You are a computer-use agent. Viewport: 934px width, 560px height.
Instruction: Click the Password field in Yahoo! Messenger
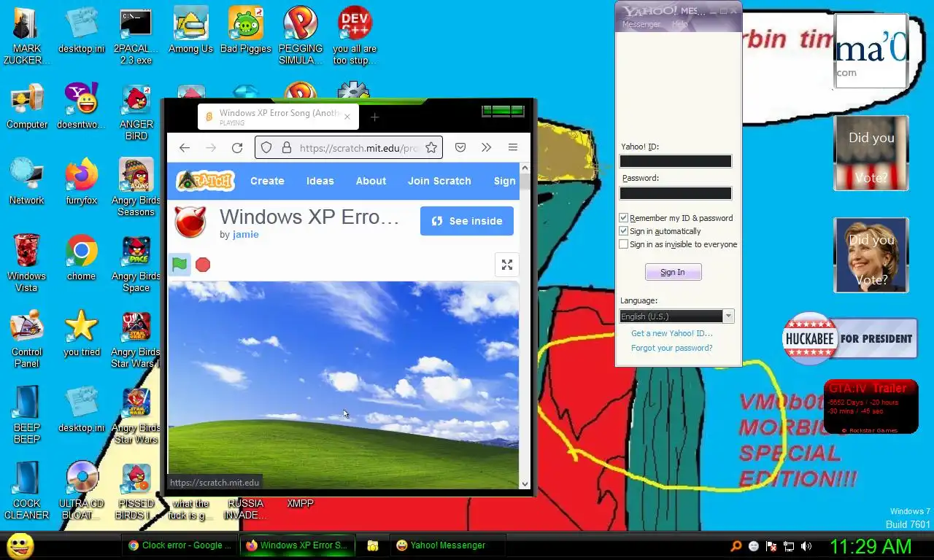point(676,193)
